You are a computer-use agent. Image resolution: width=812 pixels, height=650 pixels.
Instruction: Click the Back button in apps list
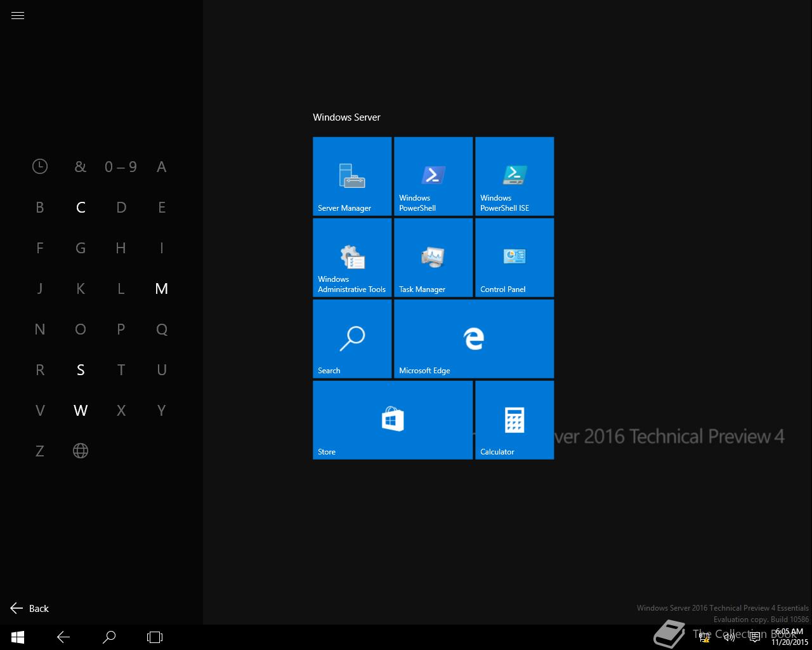click(x=30, y=608)
